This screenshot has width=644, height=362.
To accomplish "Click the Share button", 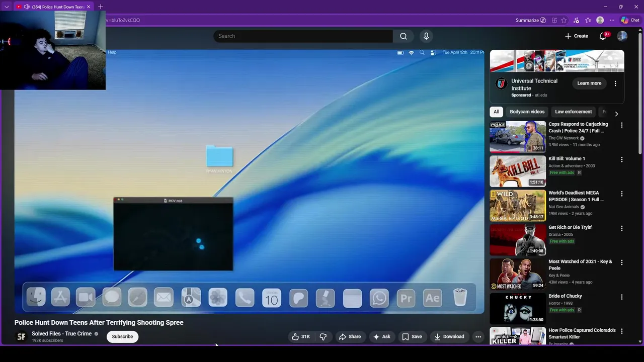I will [x=350, y=337].
